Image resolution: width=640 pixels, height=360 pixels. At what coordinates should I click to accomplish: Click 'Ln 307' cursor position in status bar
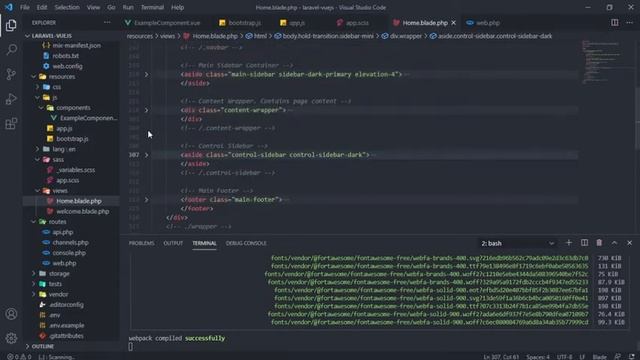pyautogui.click(x=501, y=357)
